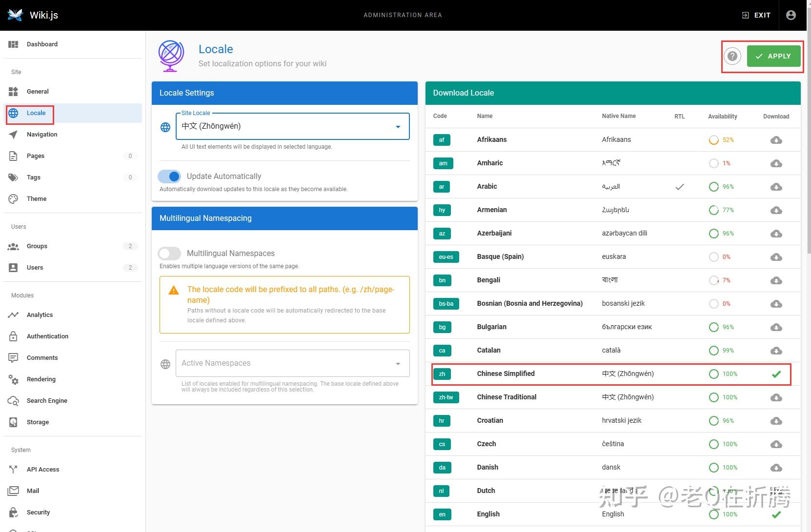811x532 pixels.
Task: Click the Wiki.js butterfly logo
Action: 15,15
